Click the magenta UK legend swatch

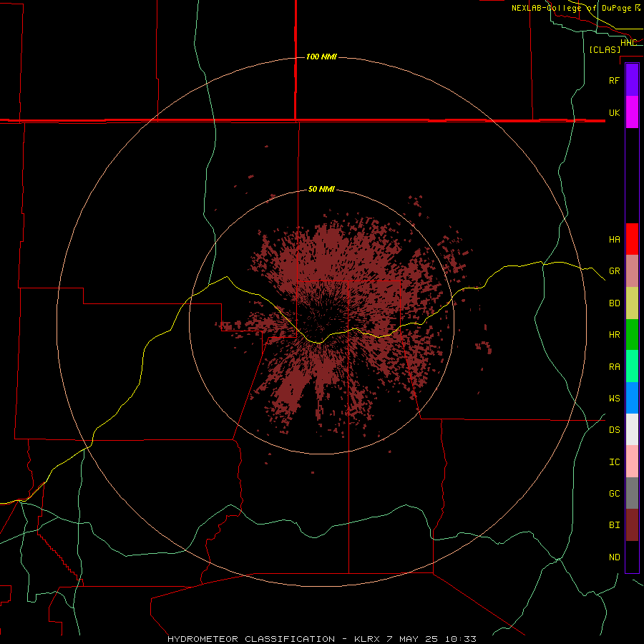[632, 112]
